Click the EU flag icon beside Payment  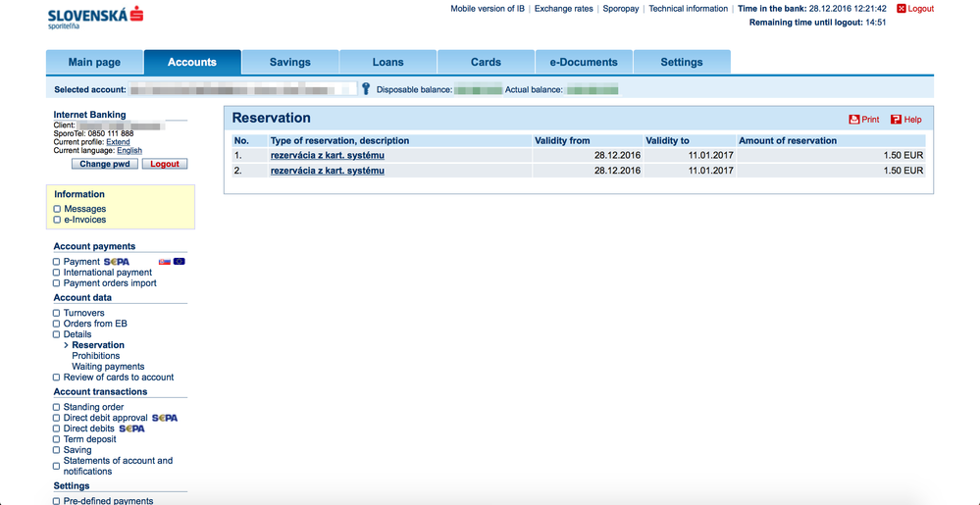click(180, 261)
